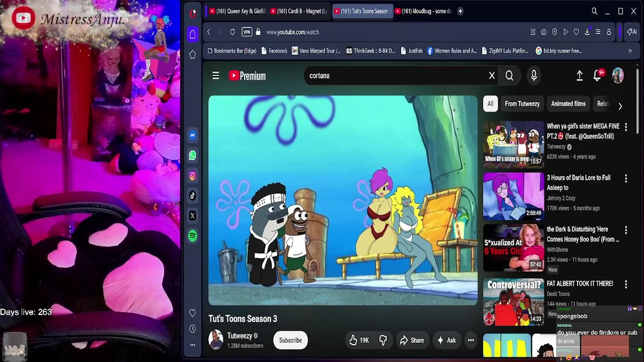Click the search box containing cortana
The image size is (644, 362).
point(395,75)
